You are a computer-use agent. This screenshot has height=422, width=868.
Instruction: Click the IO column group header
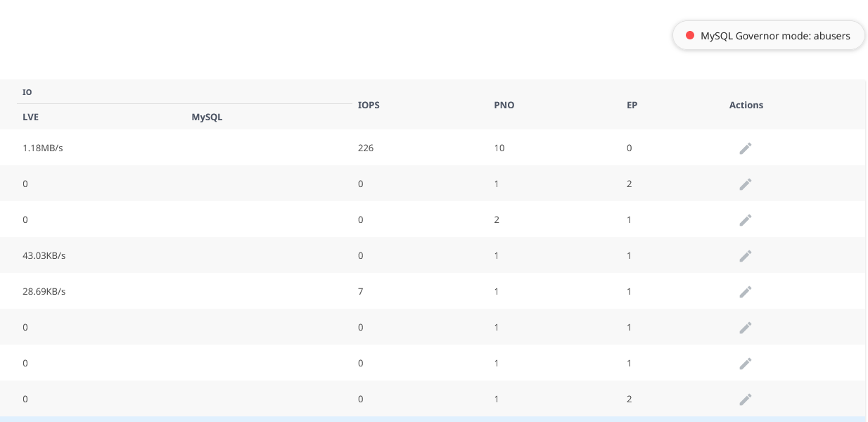click(x=27, y=92)
